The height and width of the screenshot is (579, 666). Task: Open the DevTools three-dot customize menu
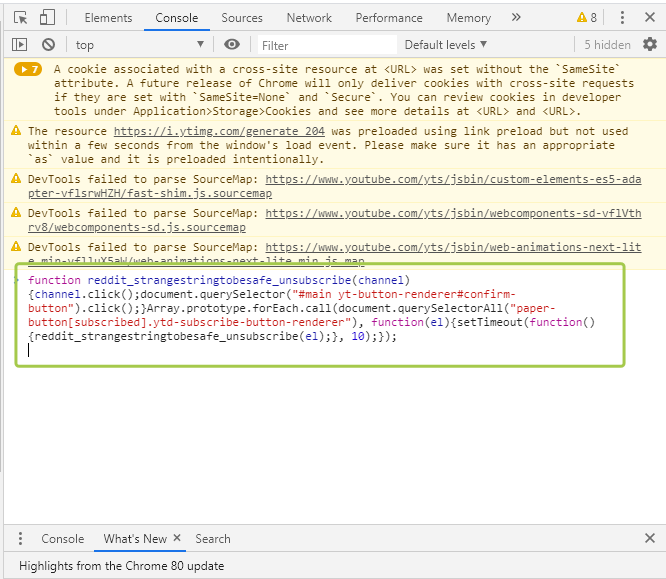click(x=622, y=18)
